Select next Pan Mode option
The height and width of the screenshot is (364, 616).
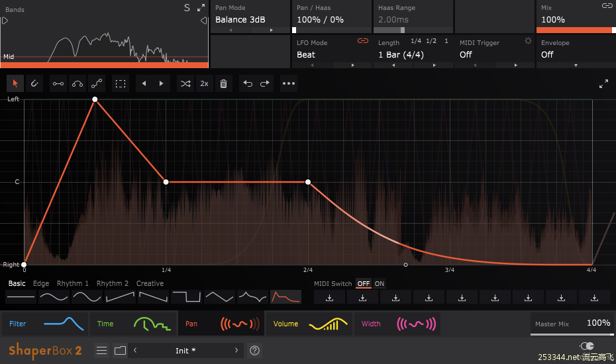[x=271, y=30]
